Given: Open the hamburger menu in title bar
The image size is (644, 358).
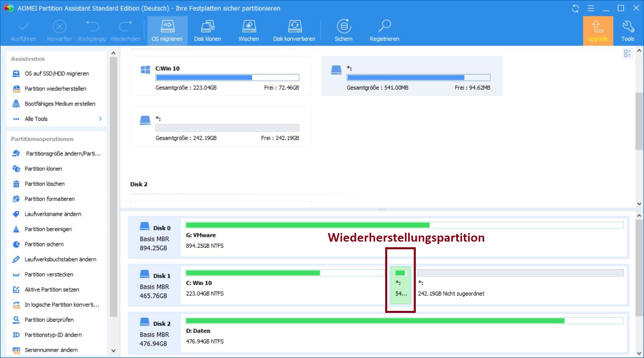Looking at the screenshot, I should pos(591,8).
